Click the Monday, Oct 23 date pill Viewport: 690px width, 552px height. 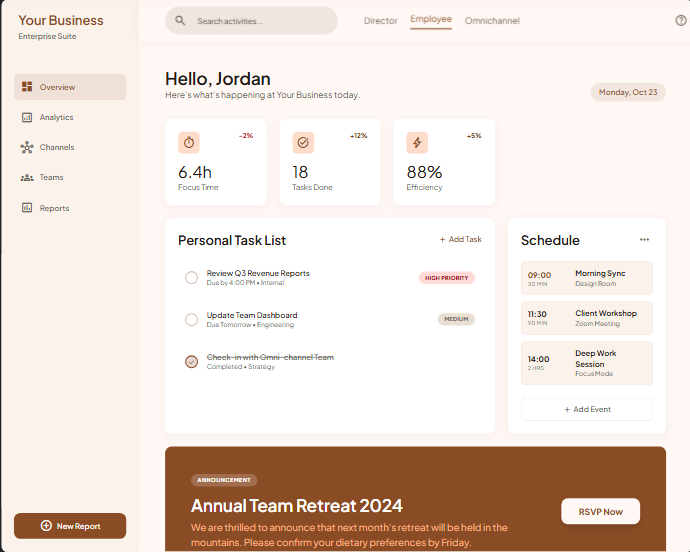628,92
